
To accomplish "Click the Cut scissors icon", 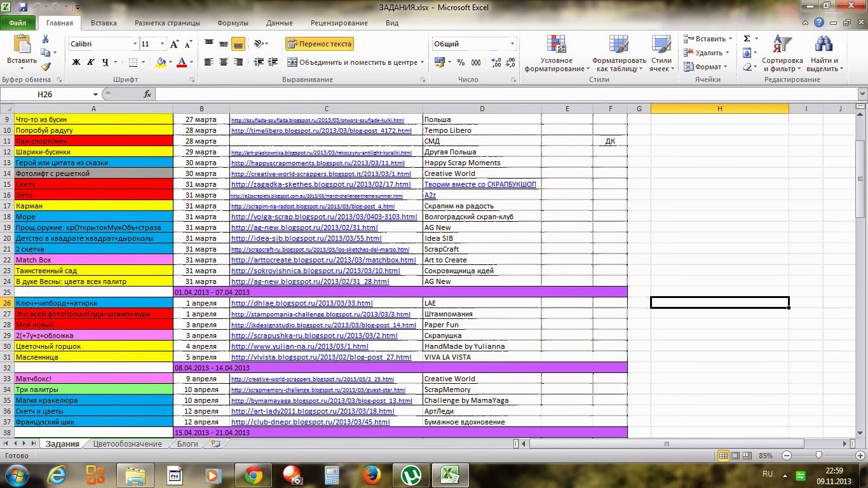I will tap(45, 39).
